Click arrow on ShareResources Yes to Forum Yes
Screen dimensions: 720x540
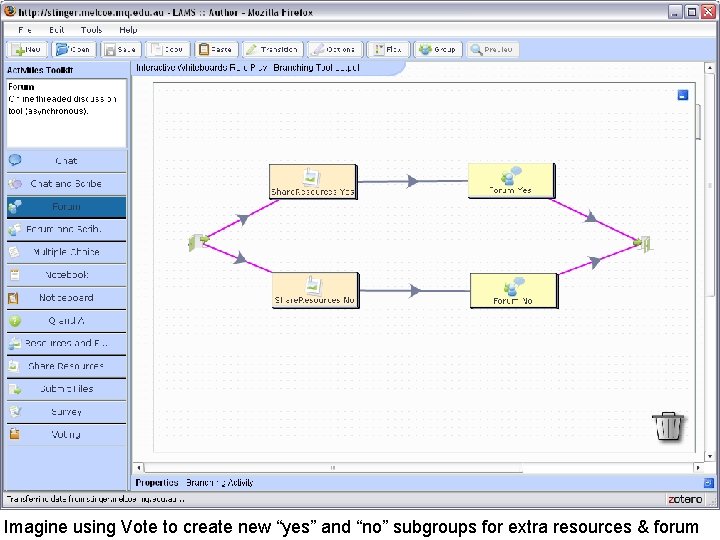[x=412, y=181]
